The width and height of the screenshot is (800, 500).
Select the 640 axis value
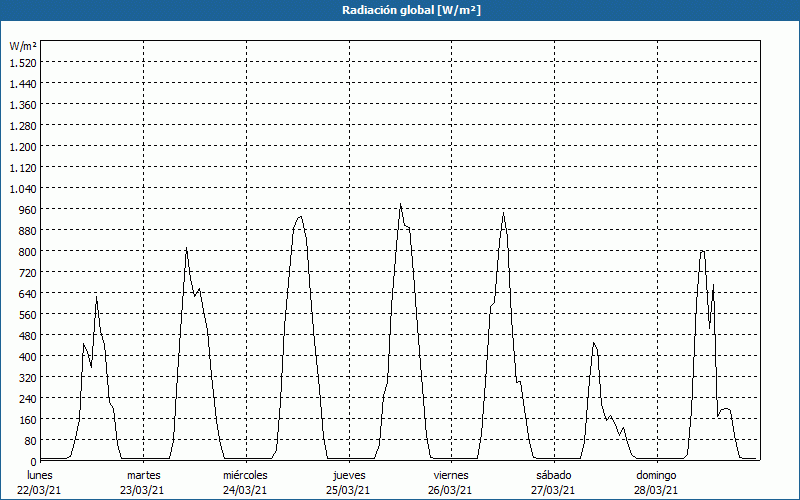tap(27, 293)
